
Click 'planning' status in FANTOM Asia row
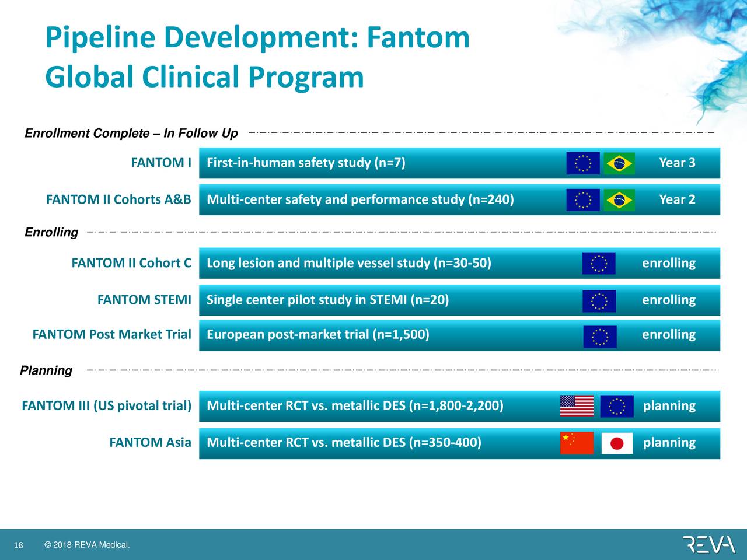pos(669,443)
